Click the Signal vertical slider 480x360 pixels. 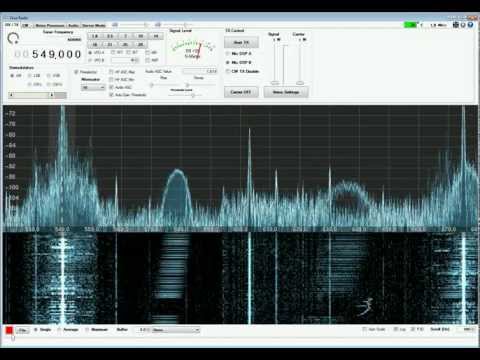coord(275,64)
